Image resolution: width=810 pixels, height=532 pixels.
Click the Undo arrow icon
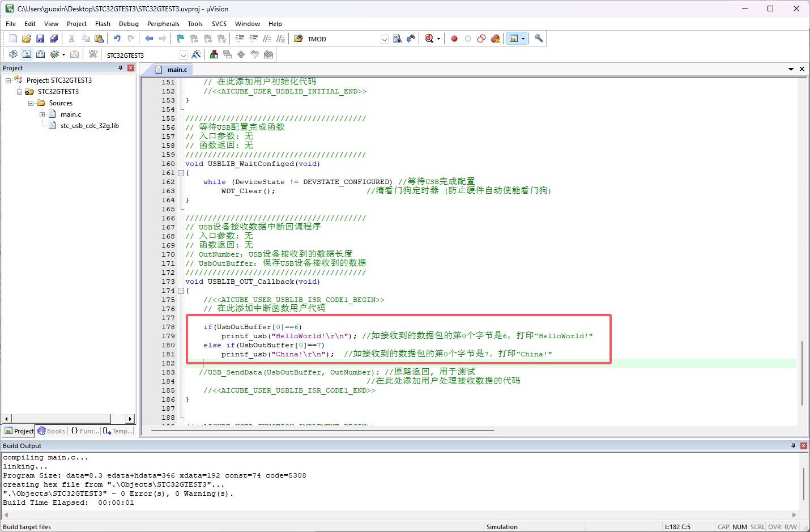tap(117, 39)
